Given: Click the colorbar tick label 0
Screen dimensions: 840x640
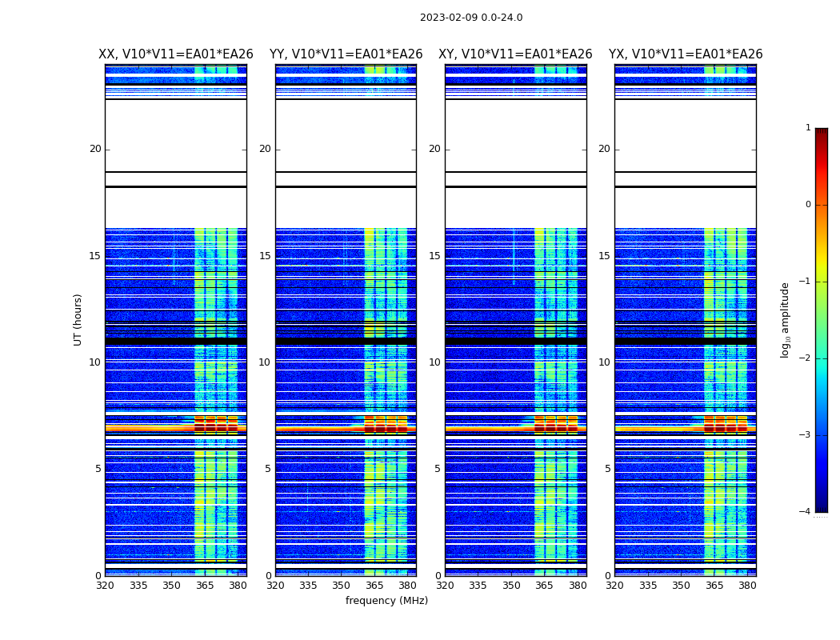Looking at the screenshot, I should [807, 205].
